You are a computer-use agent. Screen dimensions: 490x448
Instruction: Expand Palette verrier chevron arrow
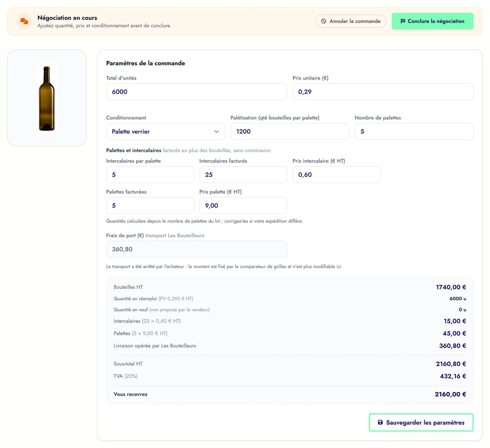(216, 132)
